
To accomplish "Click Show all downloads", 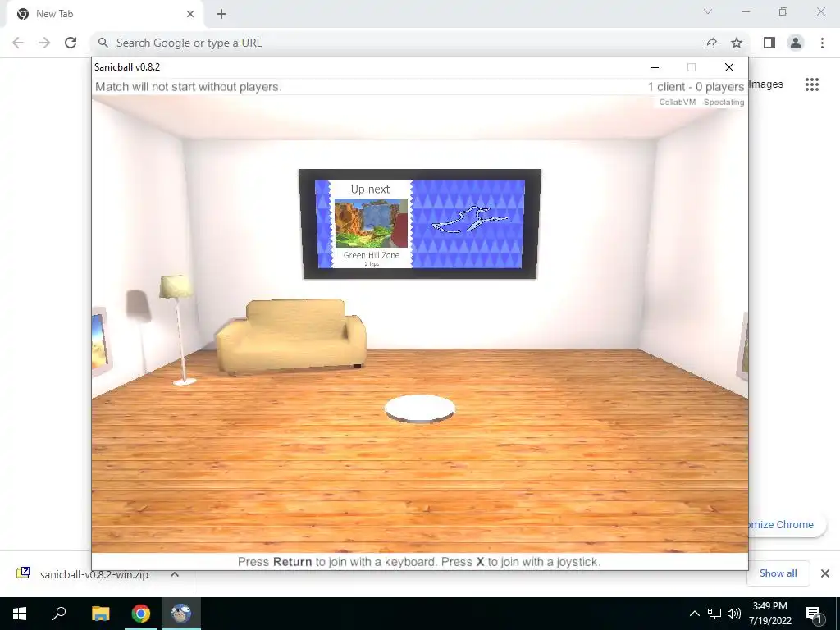I will click(x=778, y=573).
